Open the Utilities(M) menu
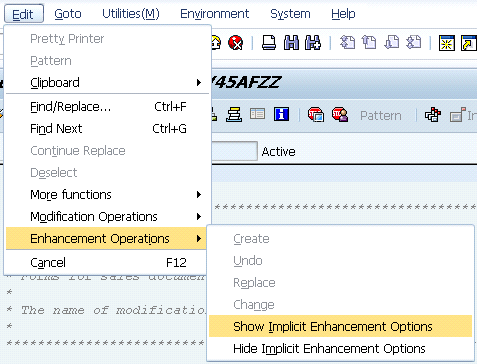The image size is (477, 364). pyautogui.click(x=131, y=14)
